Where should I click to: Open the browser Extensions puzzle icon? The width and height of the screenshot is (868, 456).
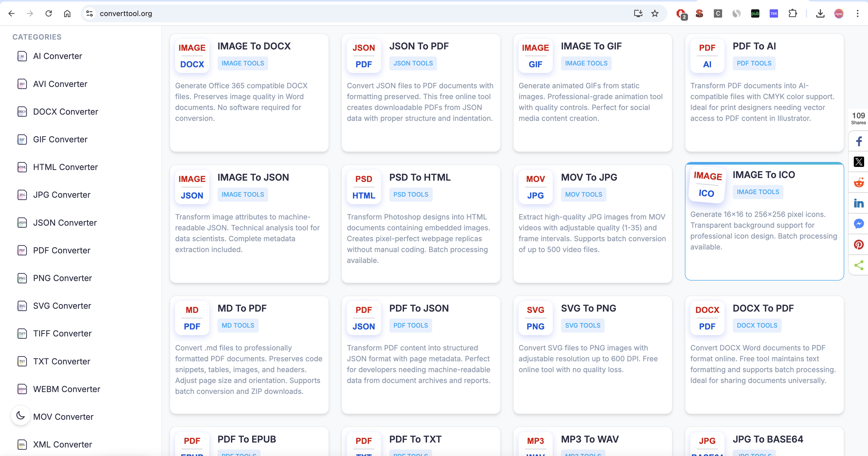pyautogui.click(x=792, y=13)
